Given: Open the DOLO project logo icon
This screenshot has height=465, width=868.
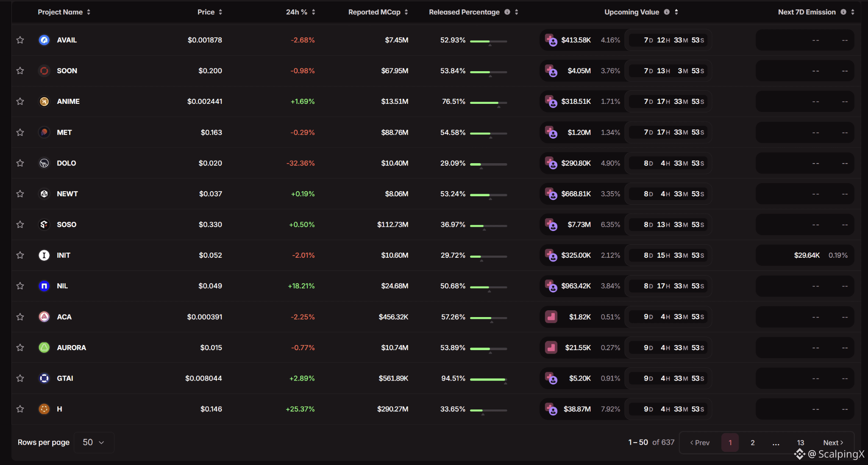Looking at the screenshot, I should 44,163.
